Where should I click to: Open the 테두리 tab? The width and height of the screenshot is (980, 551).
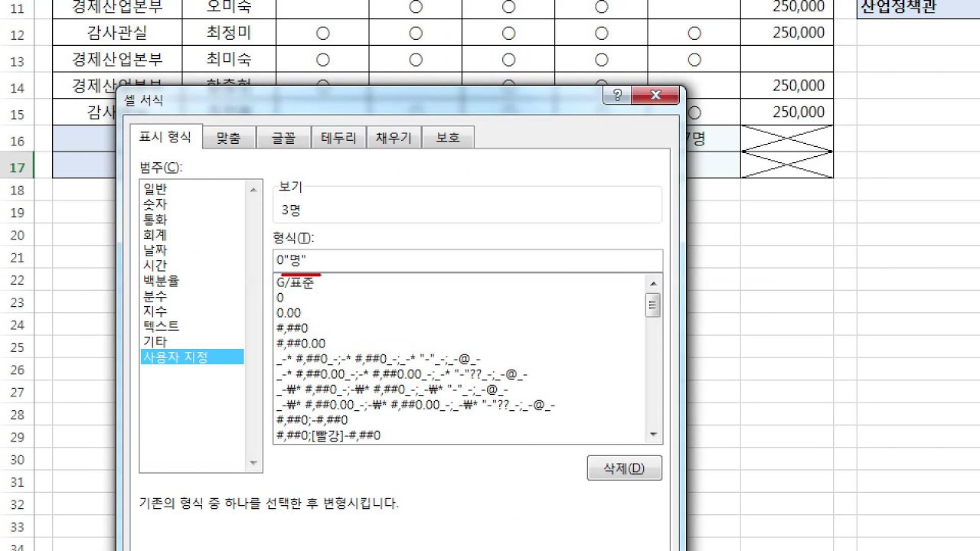[338, 138]
